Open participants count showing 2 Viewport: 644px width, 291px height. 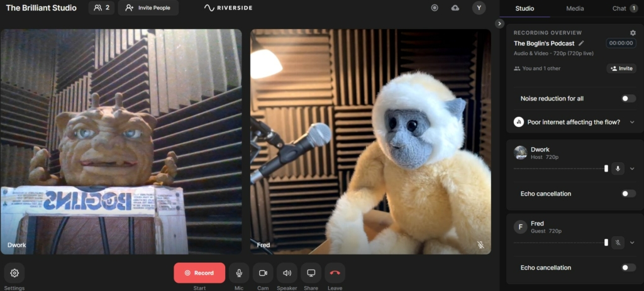tap(101, 8)
